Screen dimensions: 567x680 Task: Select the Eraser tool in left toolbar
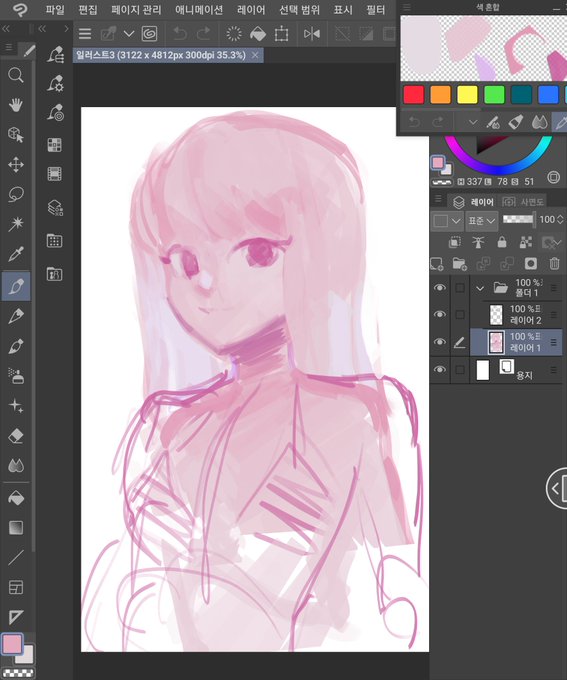tap(16, 436)
